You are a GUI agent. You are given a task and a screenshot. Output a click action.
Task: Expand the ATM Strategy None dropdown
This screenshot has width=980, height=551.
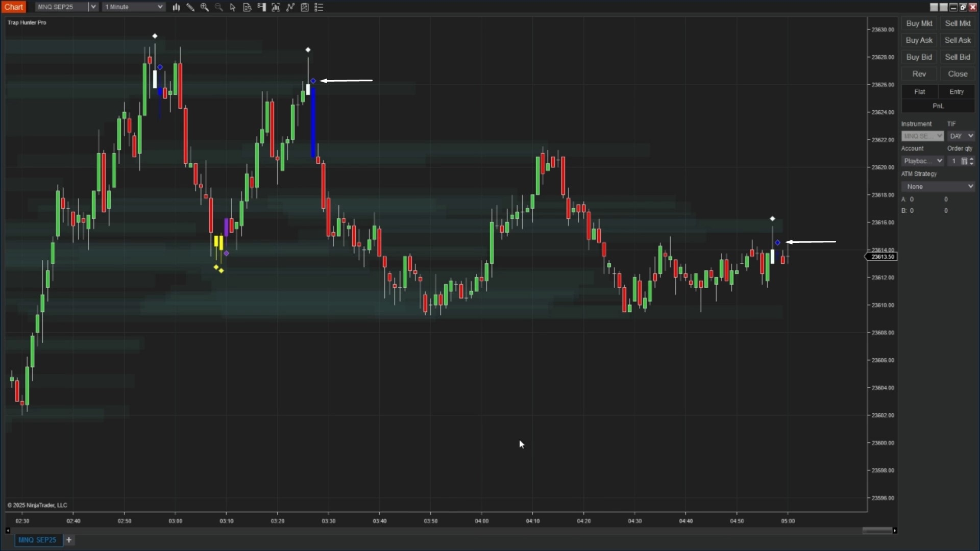pos(938,186)
